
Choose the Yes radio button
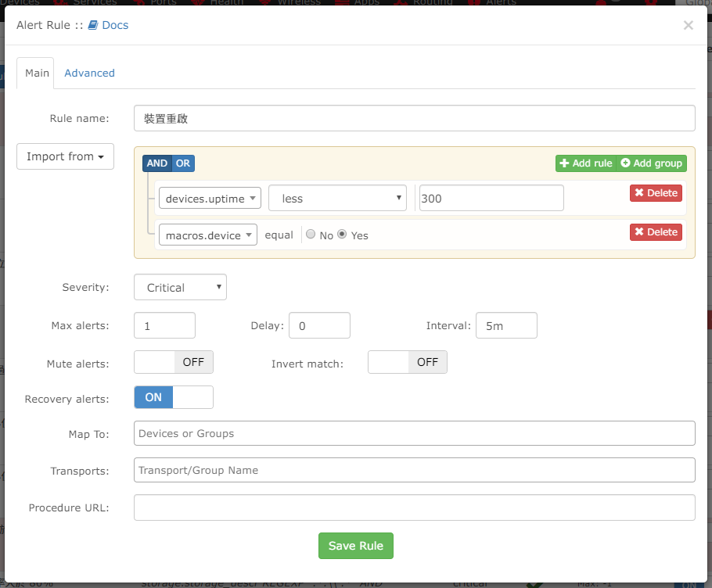(342, 234)
